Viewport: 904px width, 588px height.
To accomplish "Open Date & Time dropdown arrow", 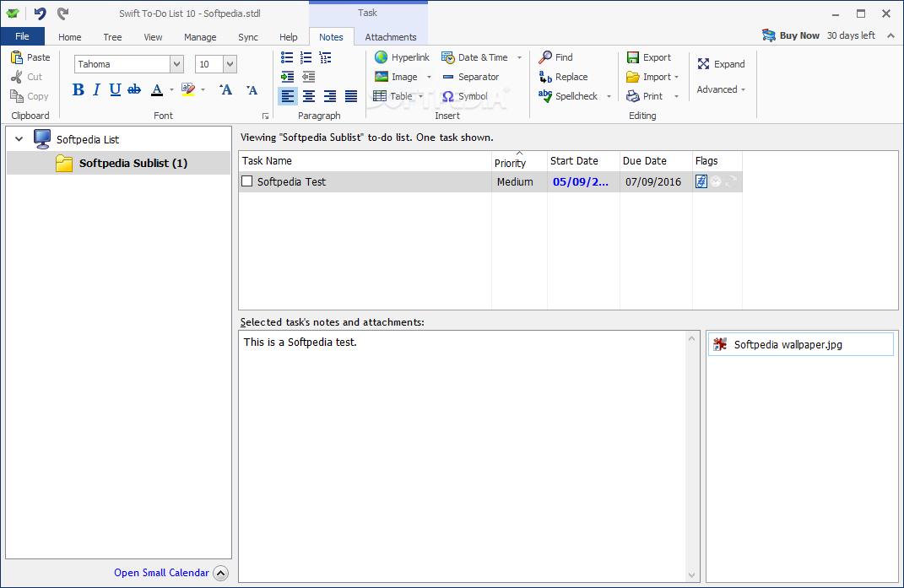I will (x=519, y=57).
